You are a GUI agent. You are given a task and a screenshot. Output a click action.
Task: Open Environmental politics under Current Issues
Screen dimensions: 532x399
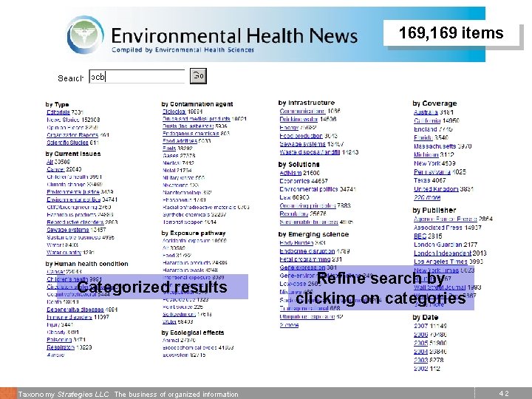74,199
